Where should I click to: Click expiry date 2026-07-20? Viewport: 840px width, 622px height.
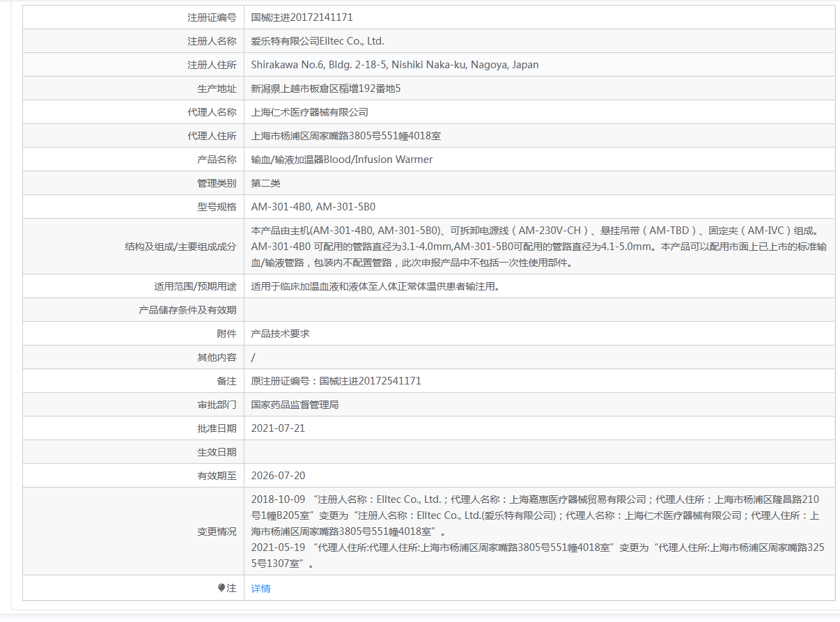pyautogui.click(x=278, y=476)
